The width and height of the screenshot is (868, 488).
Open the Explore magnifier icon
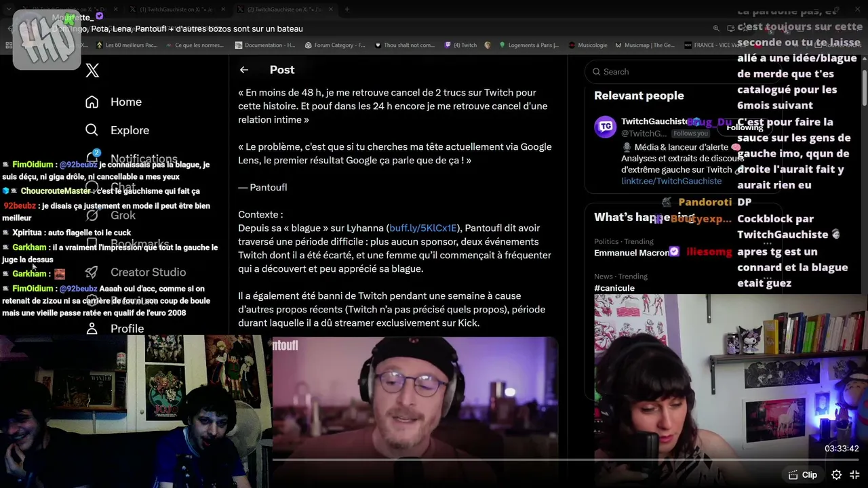pyautogui.click(x=92, y=130)
